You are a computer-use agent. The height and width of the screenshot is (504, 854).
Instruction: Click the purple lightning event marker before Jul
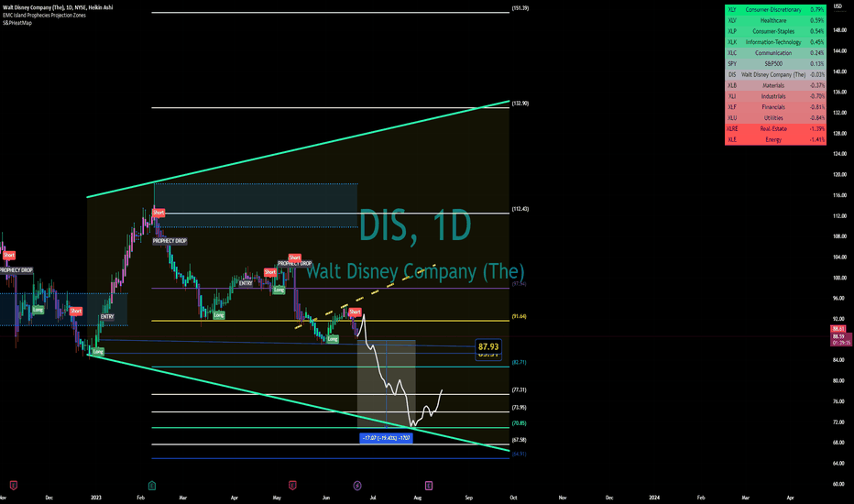(x=357, y=485)
